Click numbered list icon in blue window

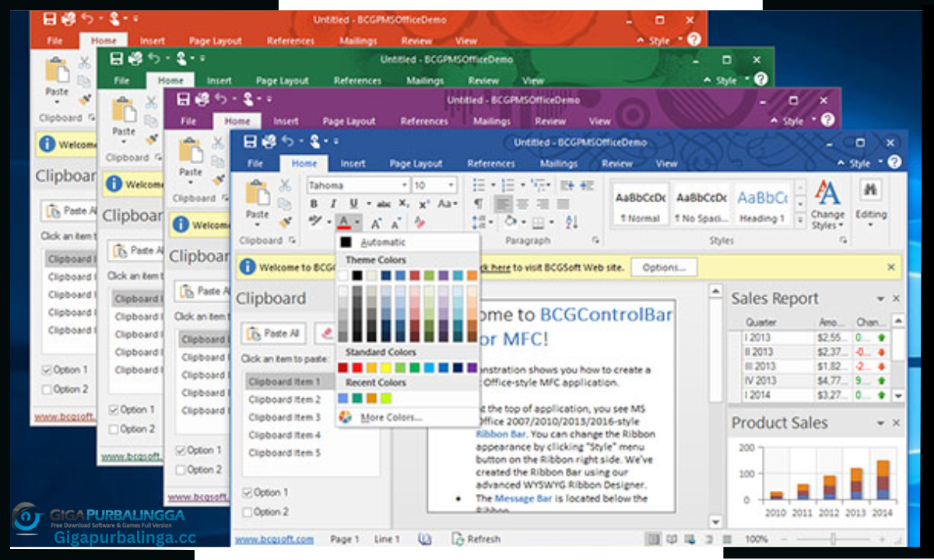(x=507, y=185)
